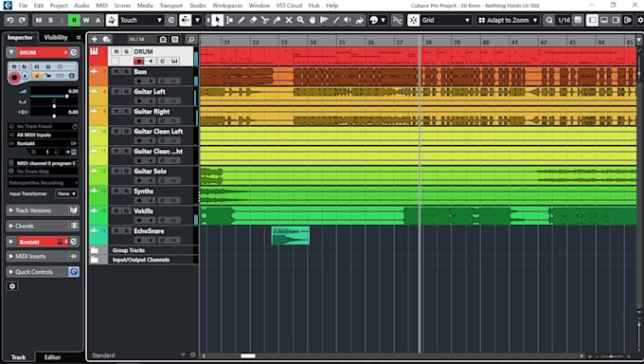Click the Inspector panel menu icon
This screenshot has width=644, height=364.
tap(79, 37)
